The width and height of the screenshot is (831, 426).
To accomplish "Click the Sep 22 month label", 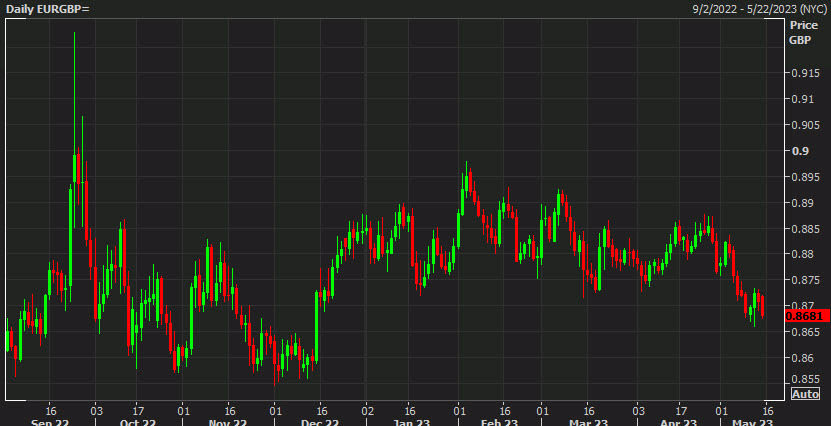I will (50, 422).
